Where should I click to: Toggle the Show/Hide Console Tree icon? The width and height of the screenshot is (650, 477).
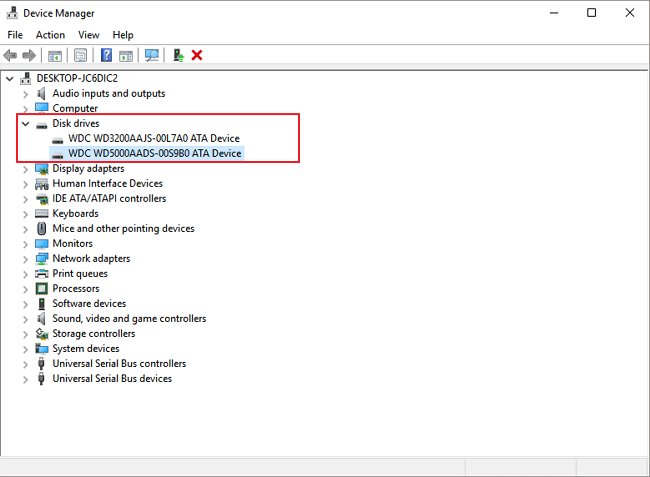click(x=55, y=55)
